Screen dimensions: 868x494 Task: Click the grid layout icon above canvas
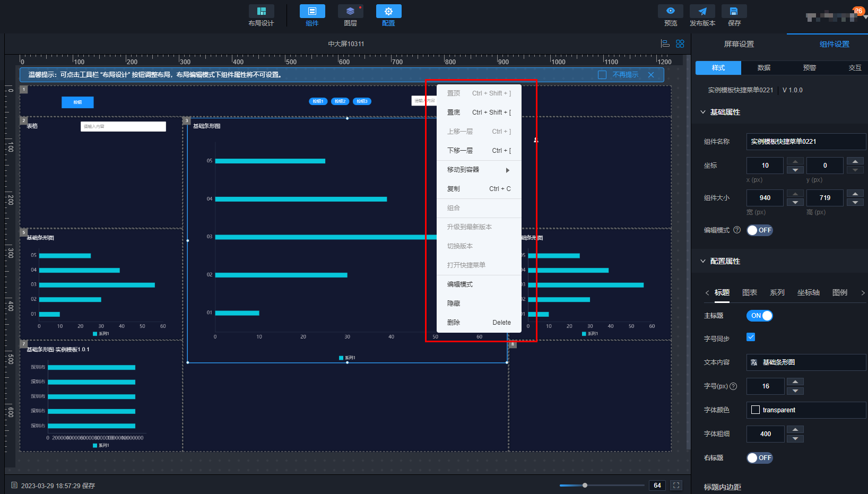pyautogui.click(x=680, y=44)
